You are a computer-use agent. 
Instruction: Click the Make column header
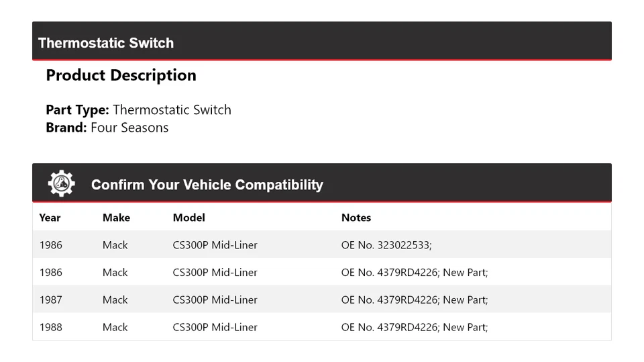click(x=116, y=218)
